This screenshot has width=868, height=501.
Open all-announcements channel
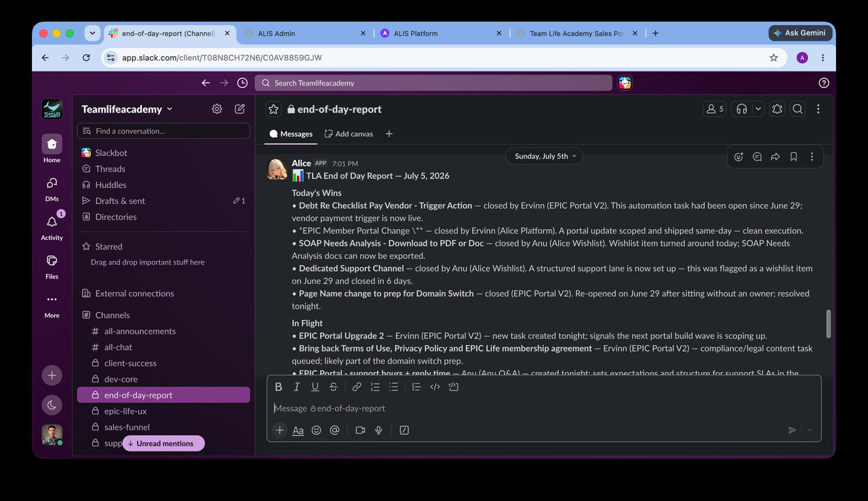[163, 331]
